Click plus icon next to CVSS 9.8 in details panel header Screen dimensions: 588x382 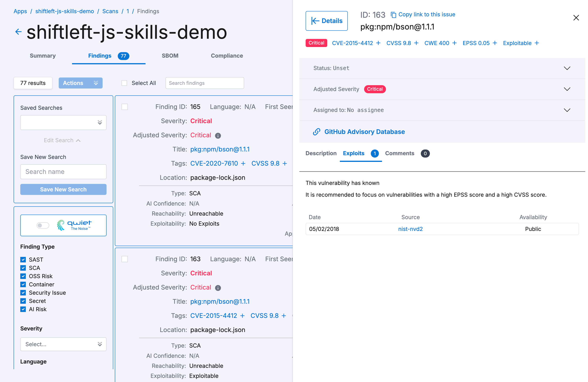coord(416,43)
